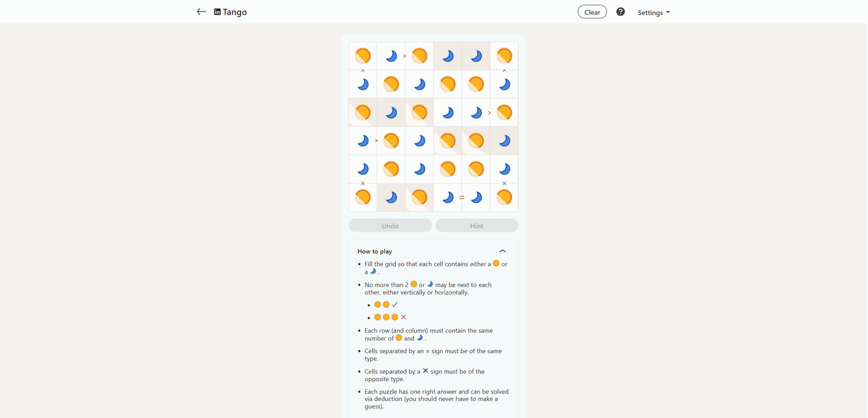Open the Settings dropdown

click(x=654, y=12)
